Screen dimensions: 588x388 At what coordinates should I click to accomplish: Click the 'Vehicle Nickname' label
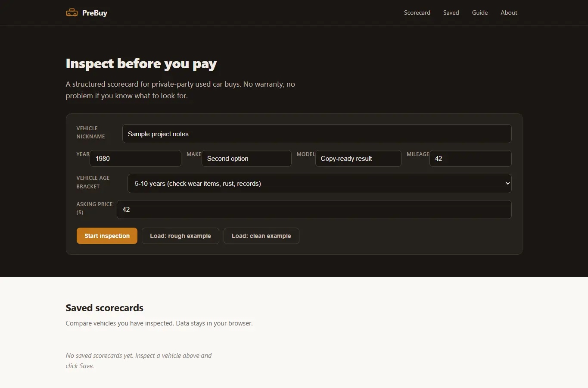point(90,132)
